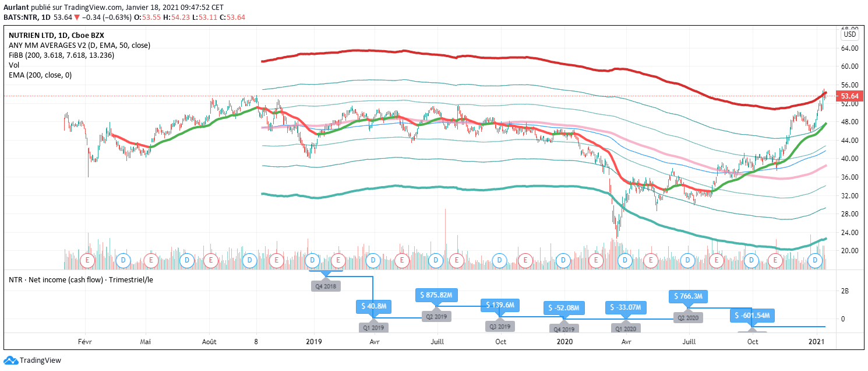Click the Q1 2019 quarter tag
Image resolution: width=868 pixels, height=371 pixels.
[373, 327]
